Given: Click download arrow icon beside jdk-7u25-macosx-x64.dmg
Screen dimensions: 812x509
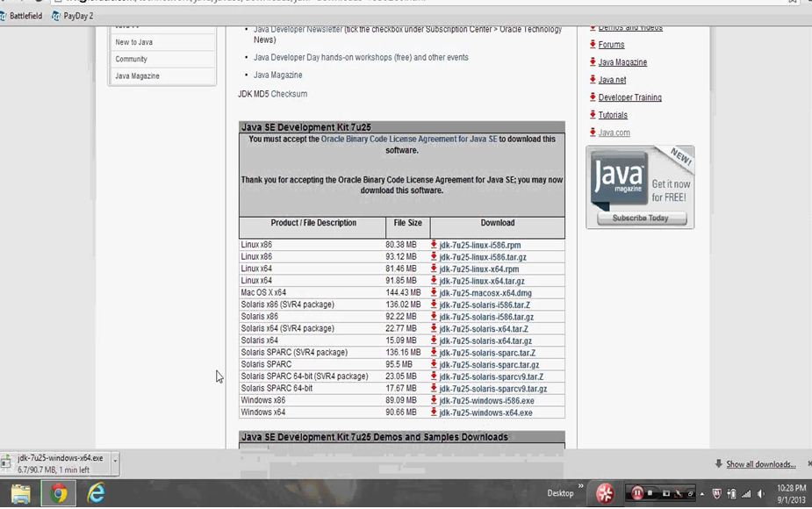Looking at the screenshot, I should [x=434, y=292].
